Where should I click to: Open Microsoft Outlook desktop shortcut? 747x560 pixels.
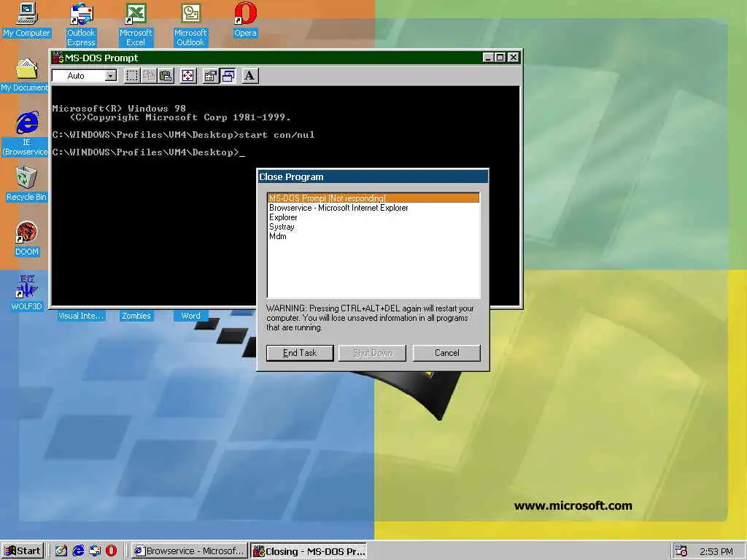pyautogui.click(x=190, y=24)
